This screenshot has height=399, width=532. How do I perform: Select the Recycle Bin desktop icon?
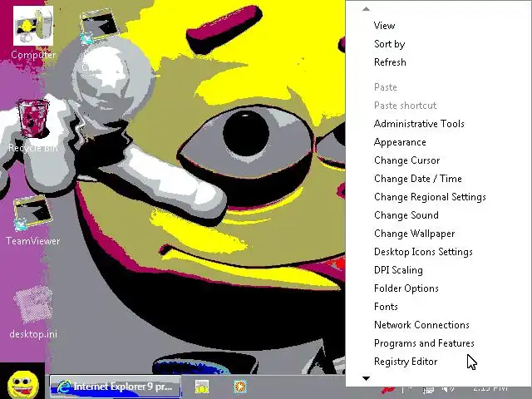coord(33,126)
